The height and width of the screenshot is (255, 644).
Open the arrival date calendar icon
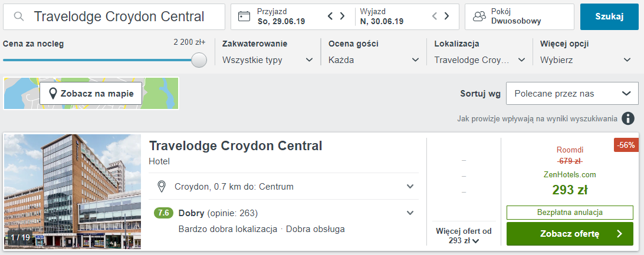(244, 16)
